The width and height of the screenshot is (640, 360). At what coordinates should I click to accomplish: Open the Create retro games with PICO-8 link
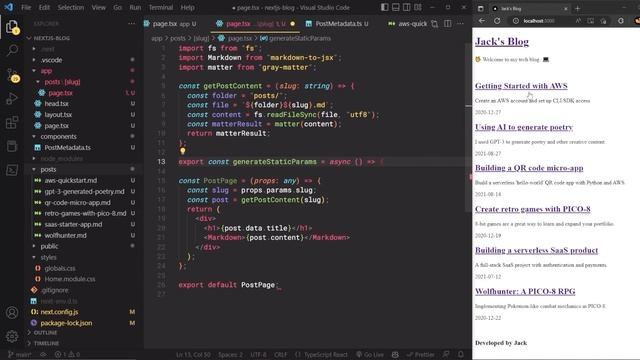coord(533,209)
